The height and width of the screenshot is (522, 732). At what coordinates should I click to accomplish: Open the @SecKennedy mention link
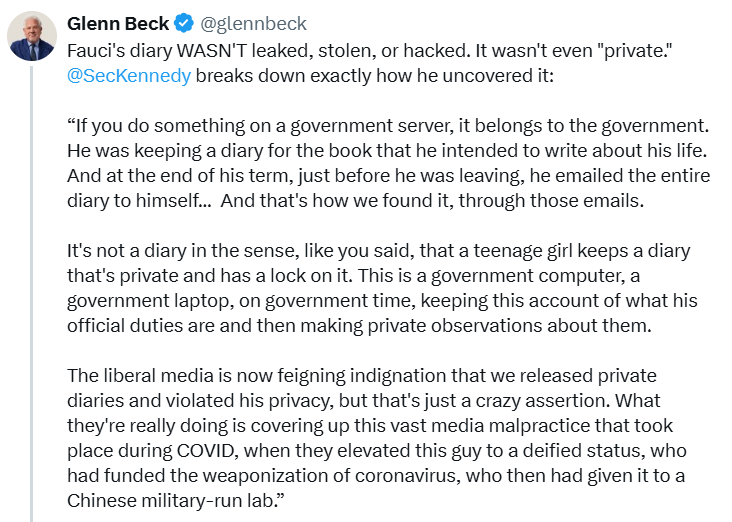click(129, 76)
